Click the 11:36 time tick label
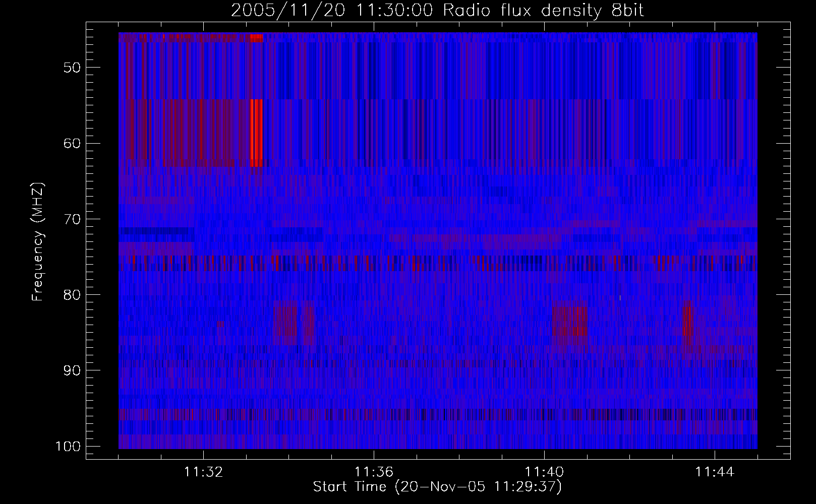The height and width of the screenshot is (504, 816). click(374, 472)
